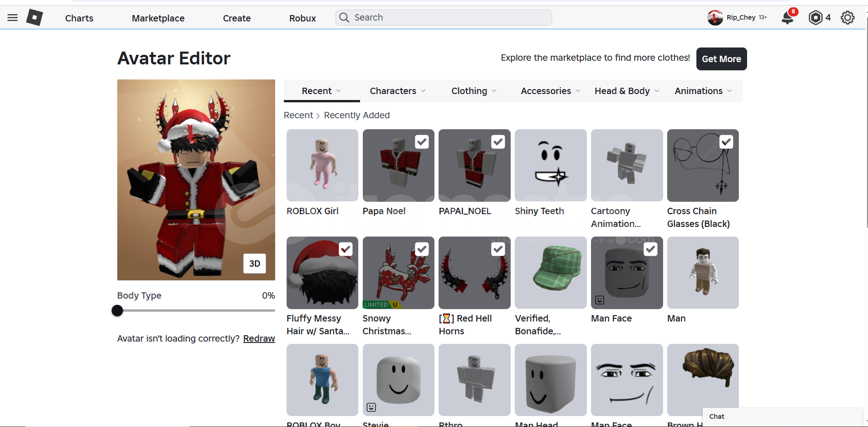Expand the Head & Body dropdown

click(x=627, y=91)
